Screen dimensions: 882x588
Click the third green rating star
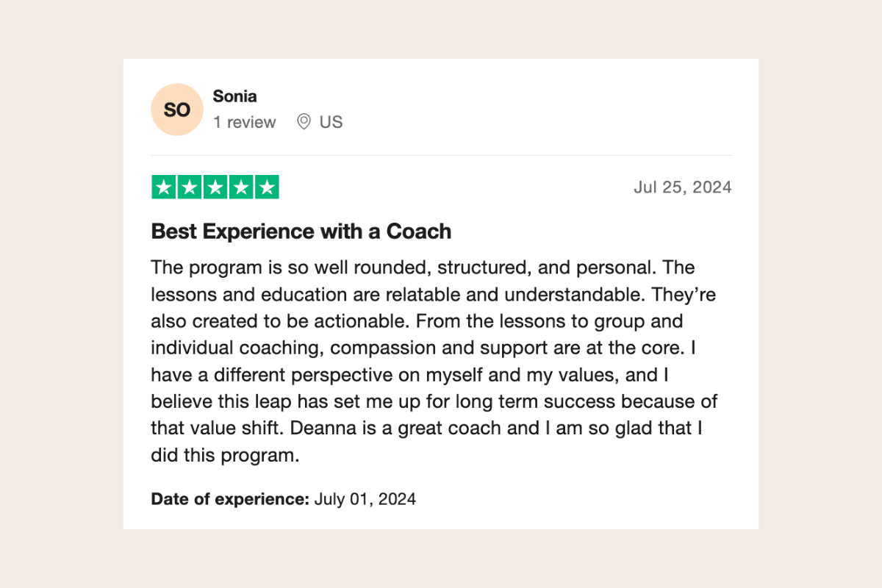(215, 187)
